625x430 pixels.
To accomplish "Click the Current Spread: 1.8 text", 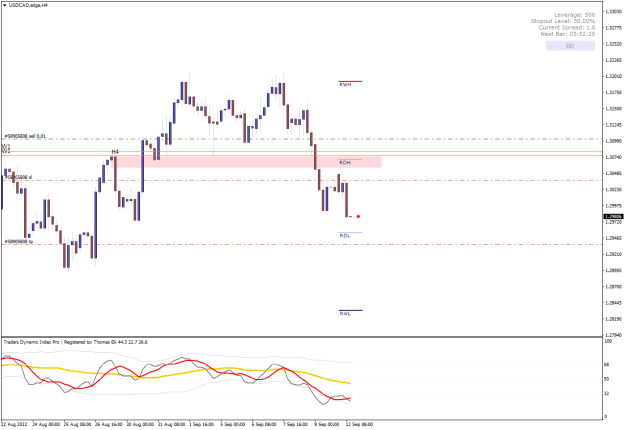I will pyautogui.click(x=567, y=27).
